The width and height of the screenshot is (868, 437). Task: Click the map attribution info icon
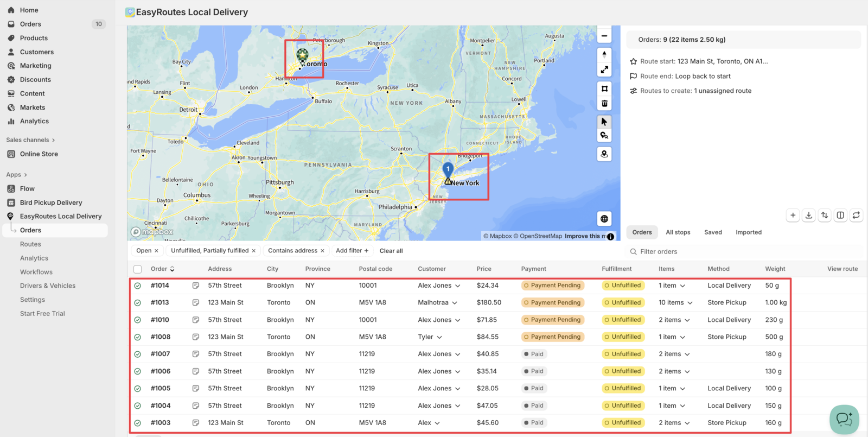point(611,237)
